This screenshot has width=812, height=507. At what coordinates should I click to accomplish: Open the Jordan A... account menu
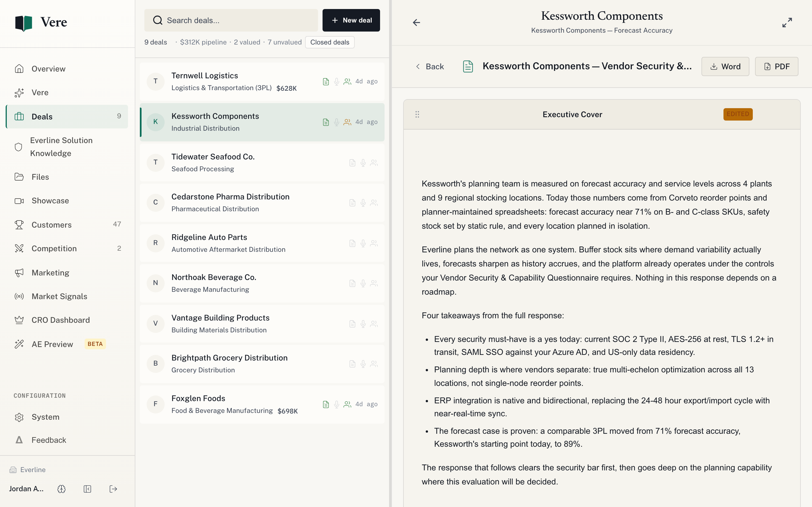tap(26, 489)
